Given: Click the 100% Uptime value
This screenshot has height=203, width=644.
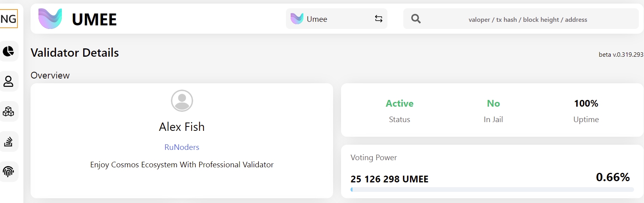Looking at the screenshot, I should (x=586, y=103).
